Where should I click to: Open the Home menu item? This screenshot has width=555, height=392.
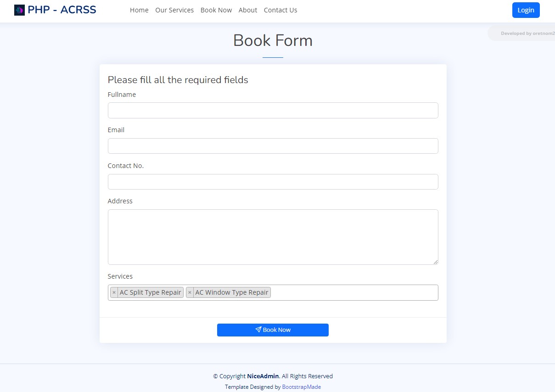pyautogui.click(x=139, y=10)
